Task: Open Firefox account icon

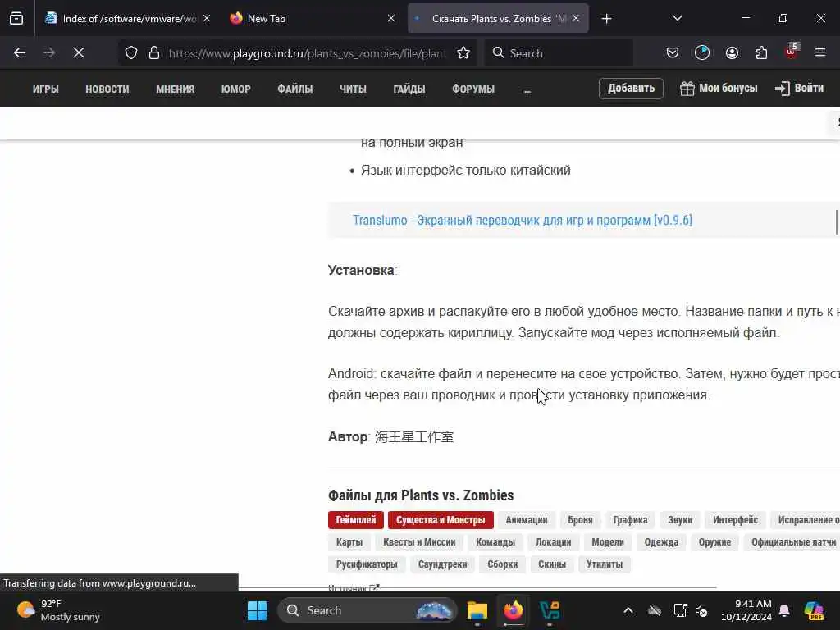Action: click(x=732, y=52)
